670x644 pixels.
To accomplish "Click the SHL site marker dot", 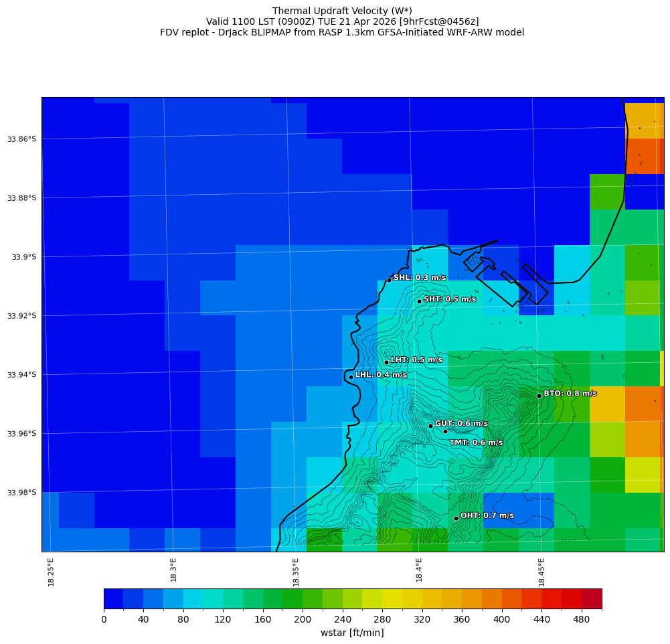I will (389, 280).
